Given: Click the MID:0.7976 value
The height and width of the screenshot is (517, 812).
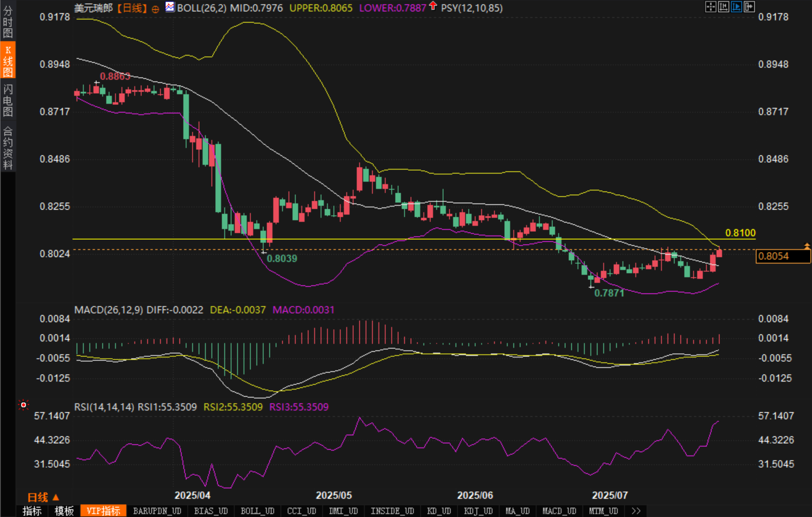Looking at the screenshot, I should pos(257,8).
